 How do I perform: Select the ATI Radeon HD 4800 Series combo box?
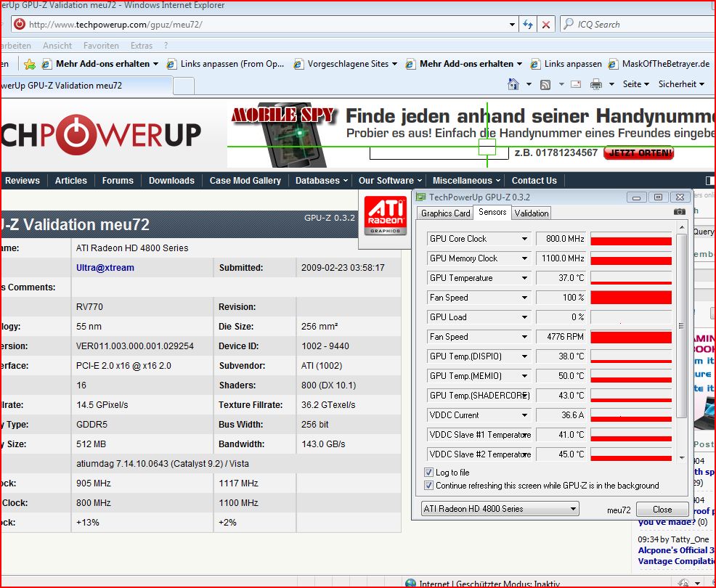click(x=500, y=509)
